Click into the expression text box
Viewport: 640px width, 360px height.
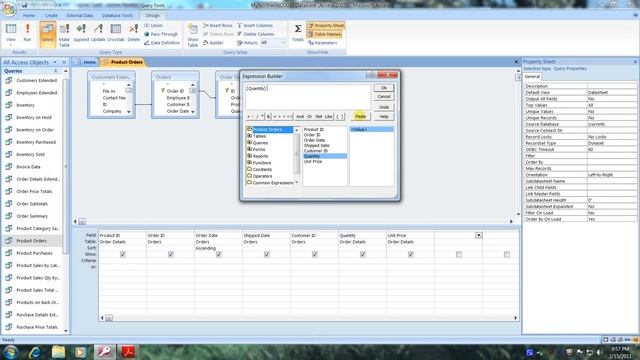tap(308, 97)
